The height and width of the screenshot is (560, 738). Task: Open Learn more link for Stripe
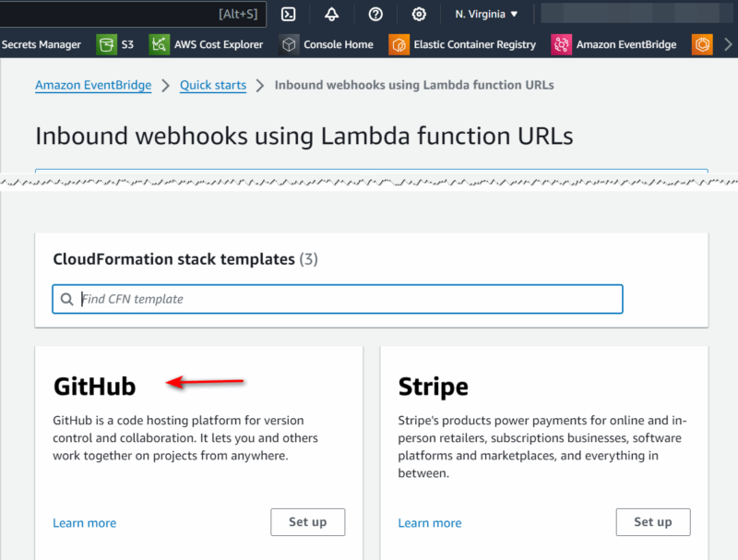coord(430,523)
